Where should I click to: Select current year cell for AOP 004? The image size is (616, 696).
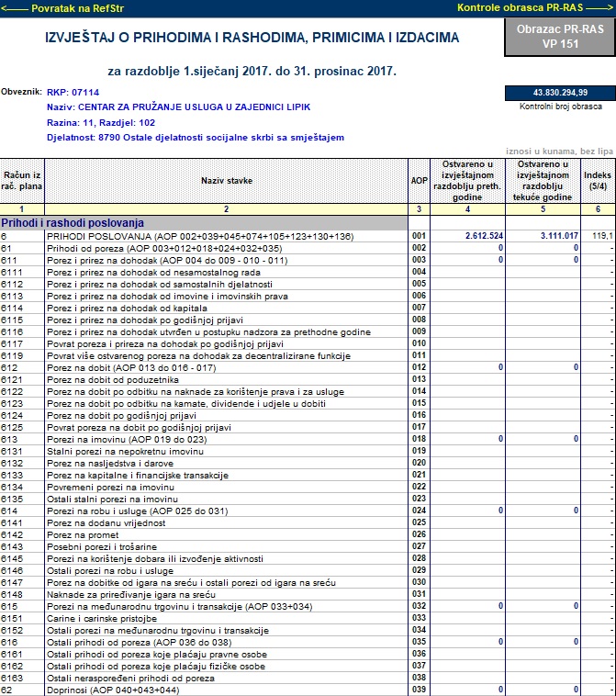click(x=543, y=272)
